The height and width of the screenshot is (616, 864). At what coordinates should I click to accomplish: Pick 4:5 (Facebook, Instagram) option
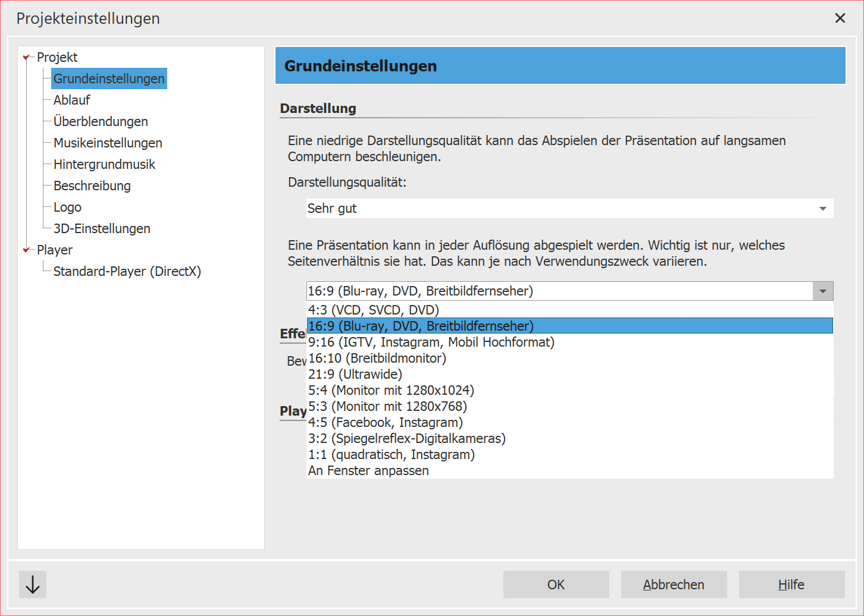click(x=569, y=422)
